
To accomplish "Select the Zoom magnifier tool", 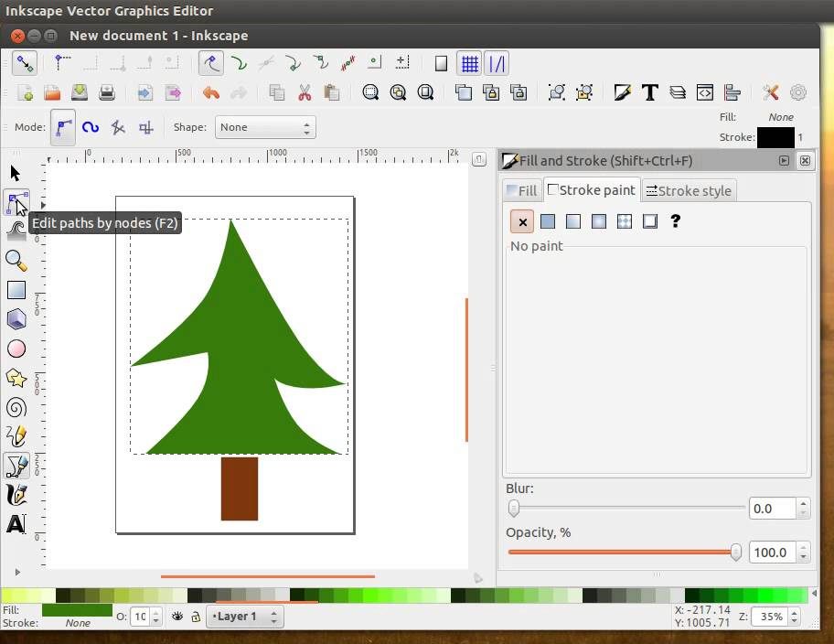I will click(16, 261).
